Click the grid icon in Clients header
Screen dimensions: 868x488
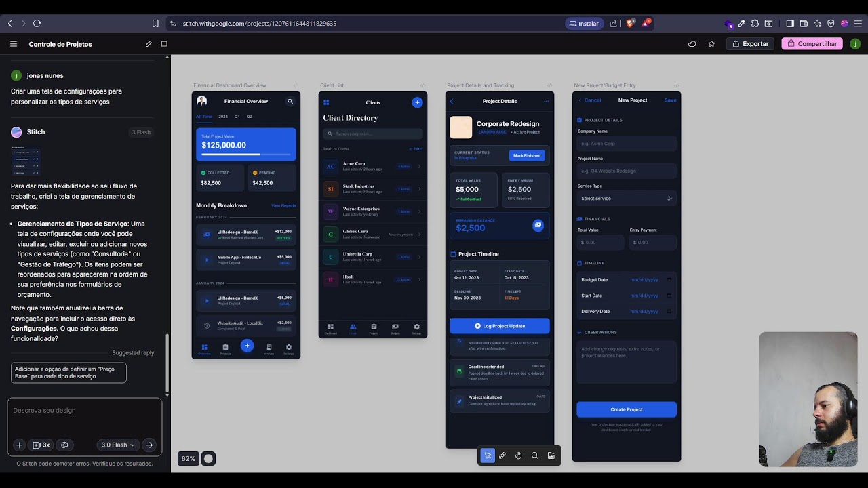pos(326,102)
